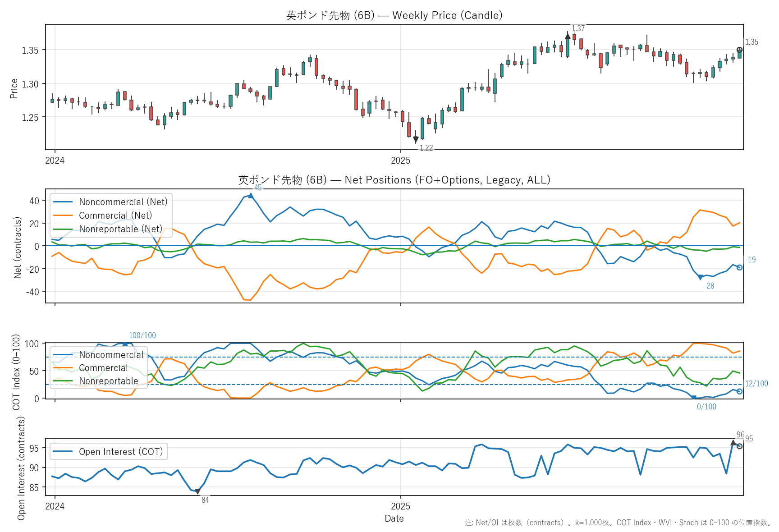Click the Open Interest (COT) legend label
This screenshot has width=779, height=532.
(120, 452)
